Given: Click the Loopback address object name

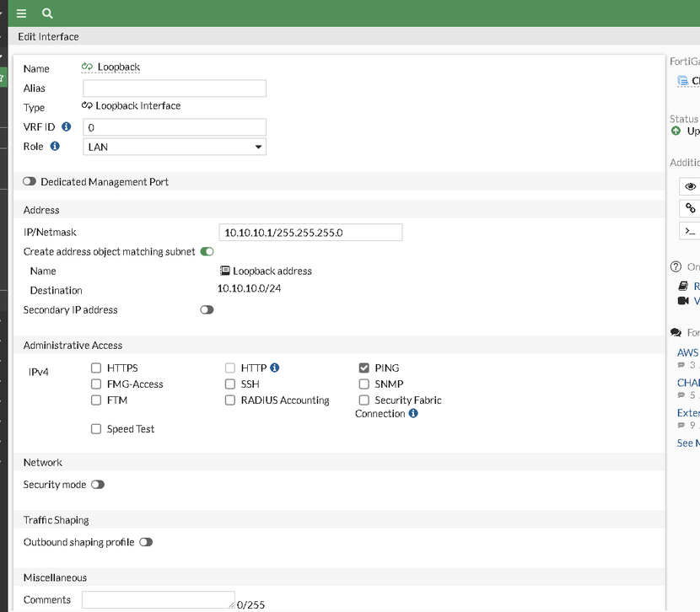Looking at the screenshot, I should coord(272,271).
